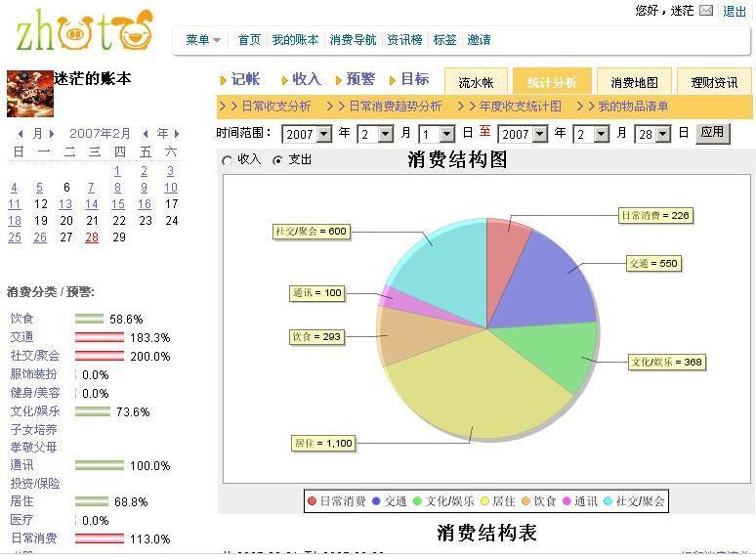Open the mail envelope icon beside 迷茫

(705, 12)
